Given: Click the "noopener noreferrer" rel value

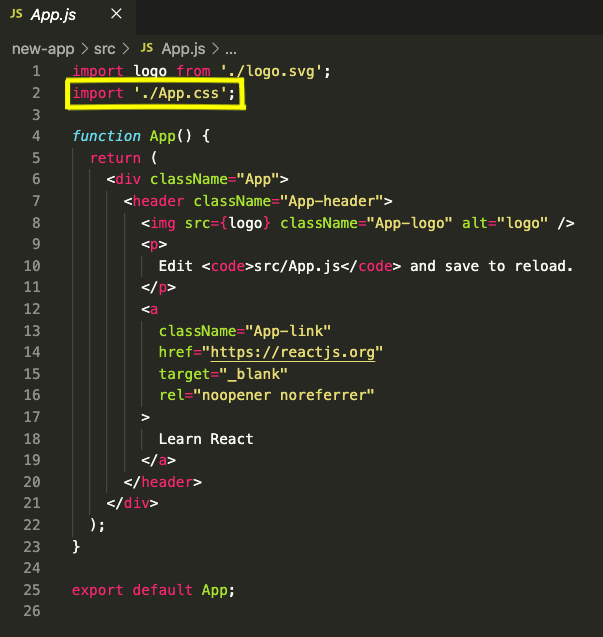Looking at the screenshot, I should point(284,395).
